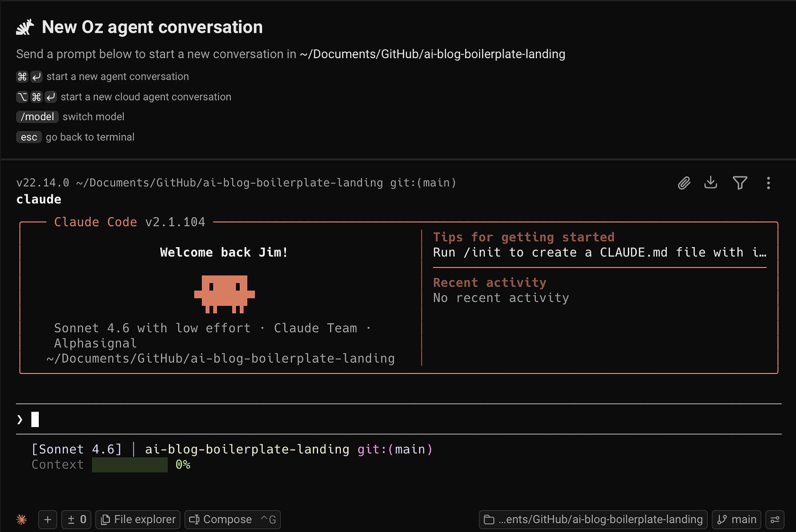Open the settings sliders icon at bottom right
Viewport: 796px width, 532px height.
[775, 520]
